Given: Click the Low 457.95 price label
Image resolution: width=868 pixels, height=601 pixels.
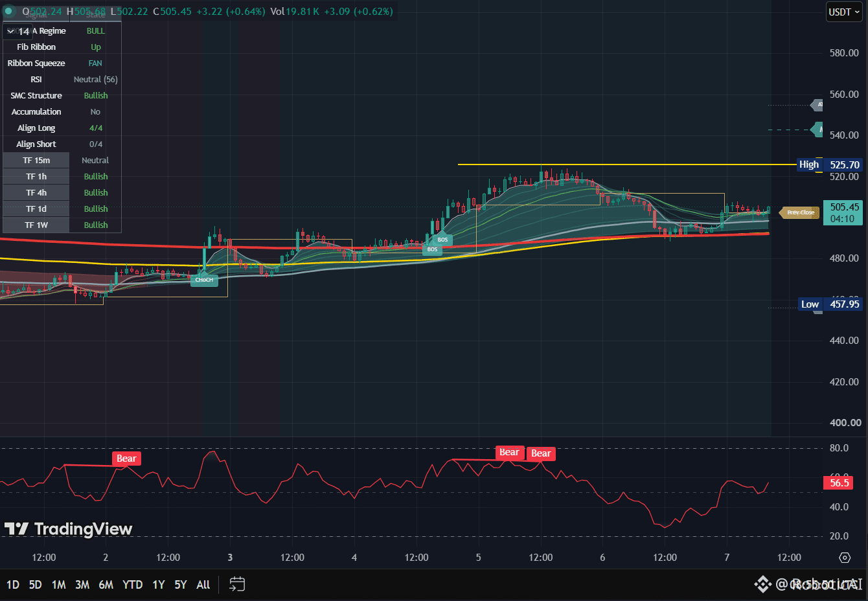Looking at the screenshot, I should (831, 304).
